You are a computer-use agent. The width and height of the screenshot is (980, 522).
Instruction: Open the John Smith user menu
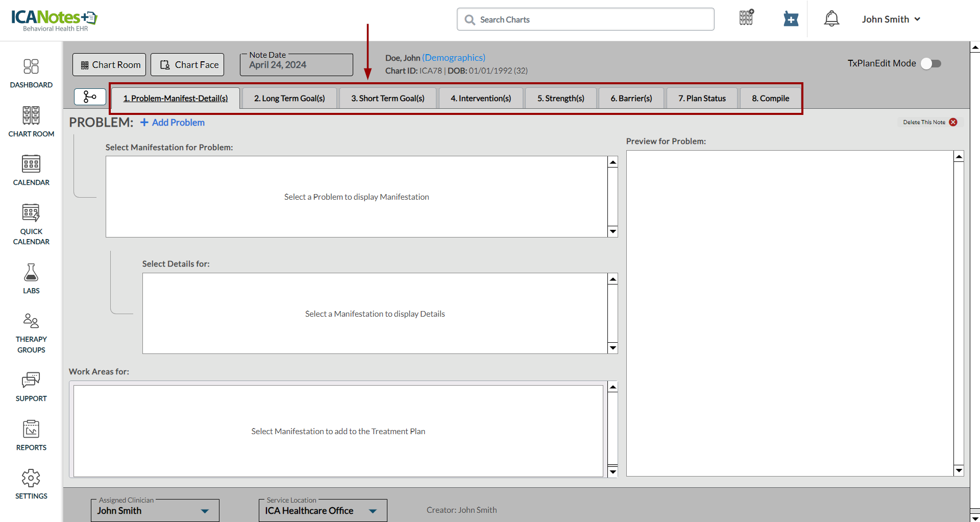click(891, 19)
